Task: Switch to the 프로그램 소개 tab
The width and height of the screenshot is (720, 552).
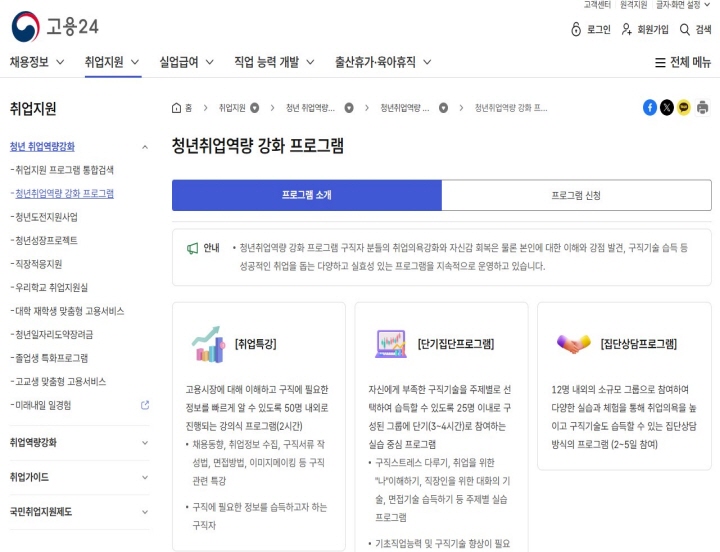Action: 307,195
